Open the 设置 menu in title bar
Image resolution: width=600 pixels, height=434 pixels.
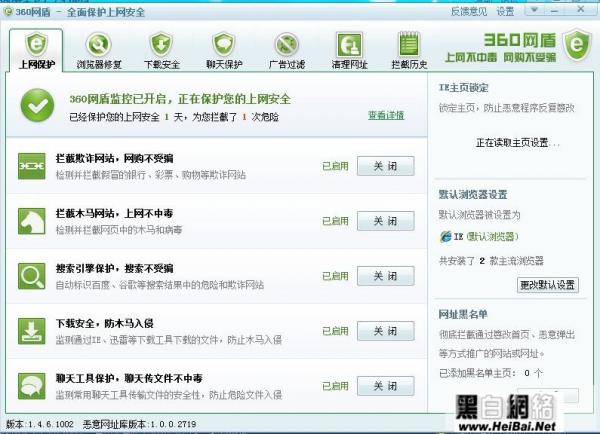[x=505, y=11]
